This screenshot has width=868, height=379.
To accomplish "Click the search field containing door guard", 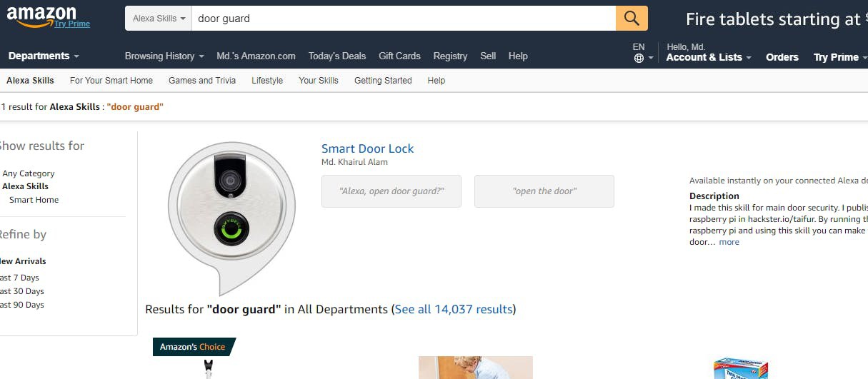I will (404, 19).
